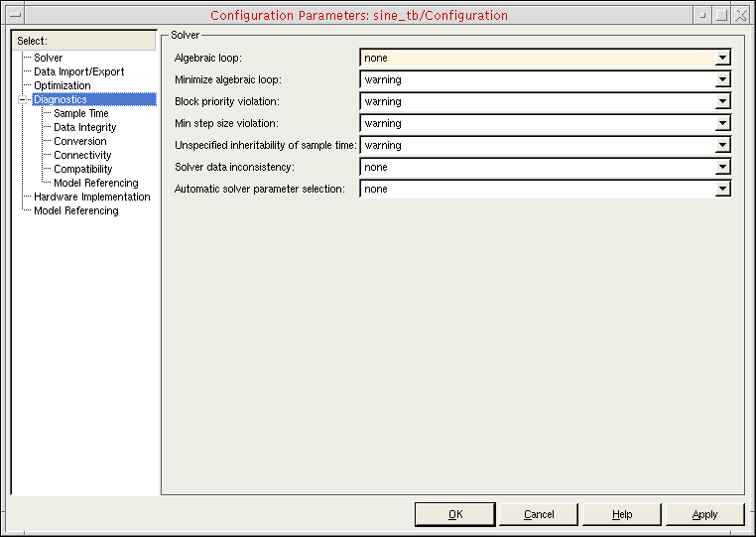Screen dimensions: 756x537
Task: Expand Solver data inconsistency dropdown
Action: pos(723,167)
